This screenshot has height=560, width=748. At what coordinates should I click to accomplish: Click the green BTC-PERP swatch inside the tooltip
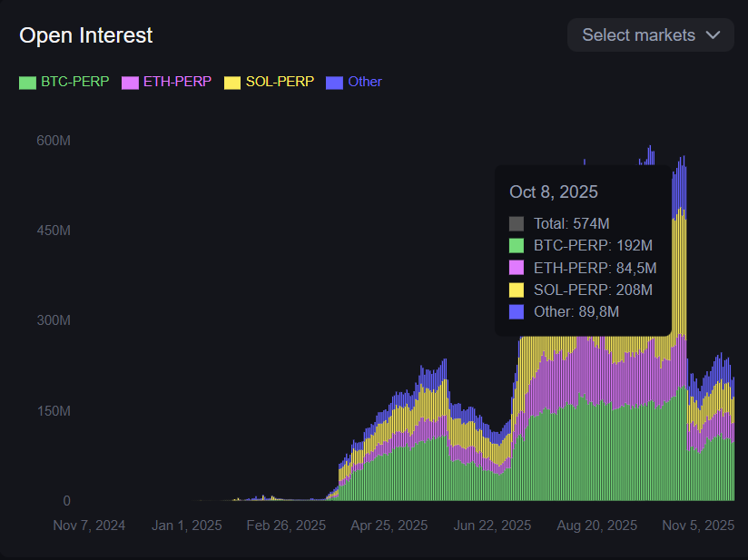click(515, 245)
